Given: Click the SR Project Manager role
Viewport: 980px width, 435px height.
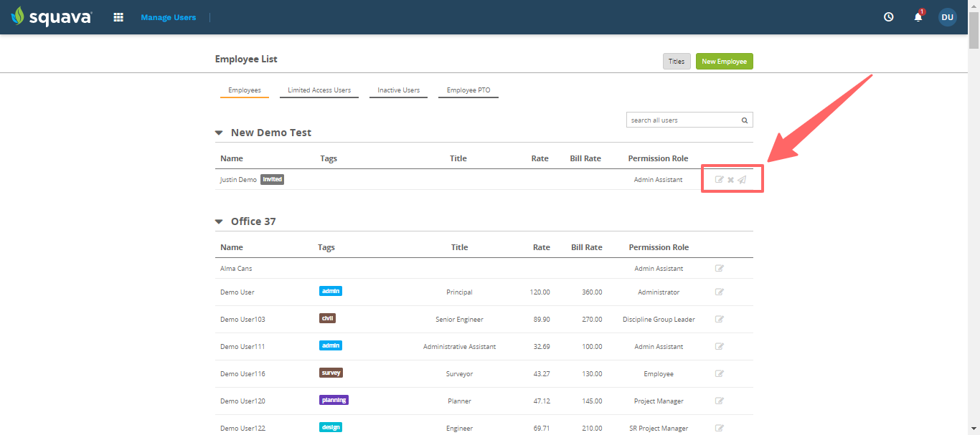Looking at the screenshot, I should pos(659,429).
